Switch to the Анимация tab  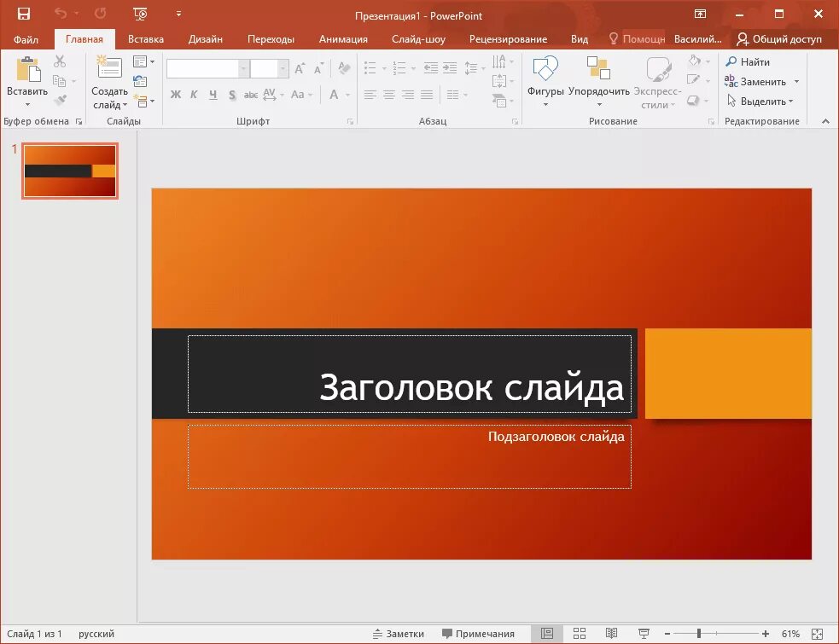pos(343,39)
